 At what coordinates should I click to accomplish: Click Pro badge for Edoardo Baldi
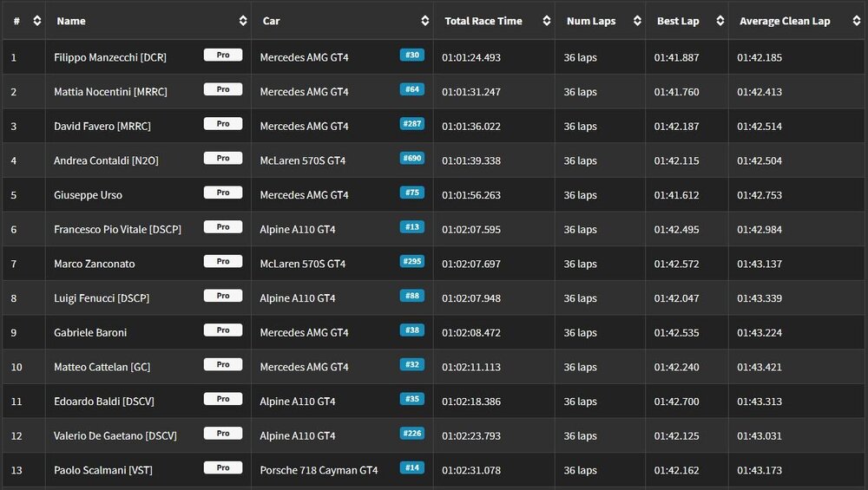pos(223,399)
